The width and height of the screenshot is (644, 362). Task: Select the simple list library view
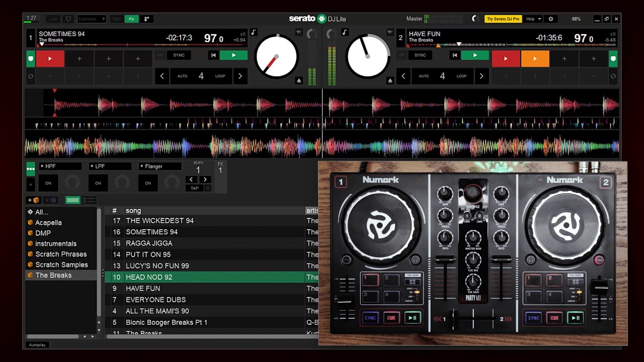(x=72, y=200)
